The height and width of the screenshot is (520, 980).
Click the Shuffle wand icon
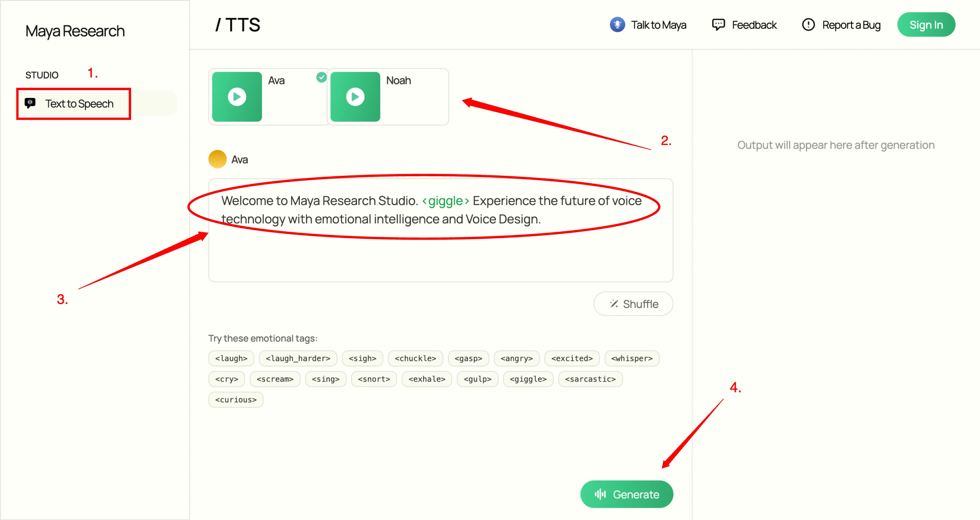point(614,304)
